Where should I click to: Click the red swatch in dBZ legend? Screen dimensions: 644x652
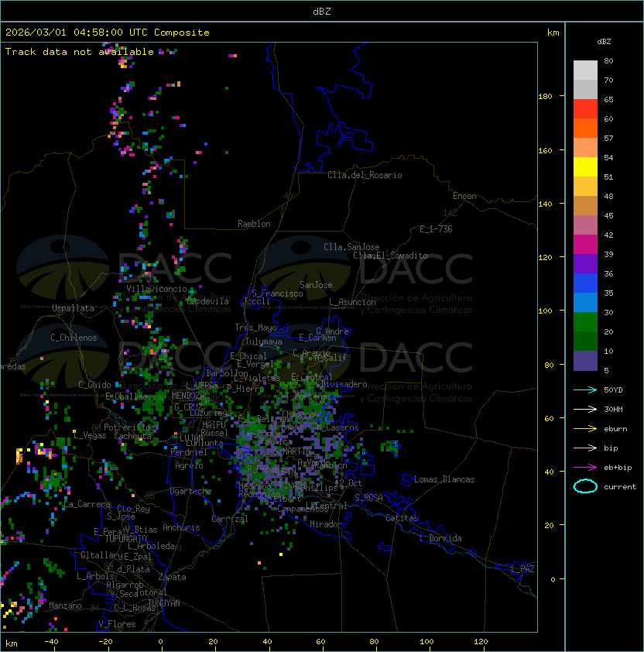coord(585,109)
